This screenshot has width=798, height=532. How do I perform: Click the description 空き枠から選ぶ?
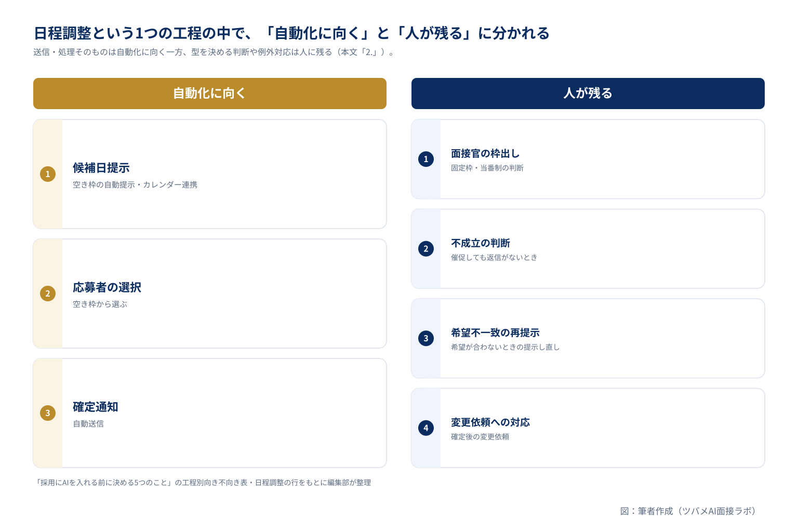(100, 304)
